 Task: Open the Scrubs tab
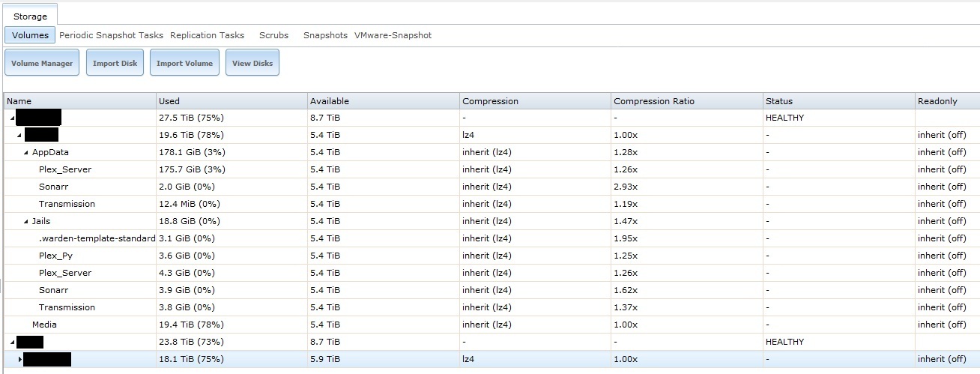pos(273,35)
